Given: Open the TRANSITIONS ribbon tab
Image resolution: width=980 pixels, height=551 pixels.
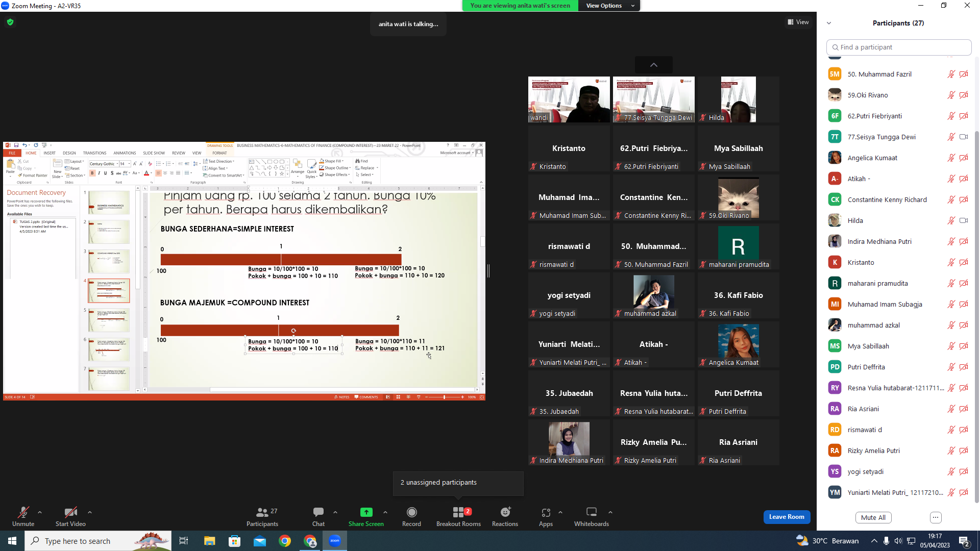Looking at the screenshot, I should point(95,153).
